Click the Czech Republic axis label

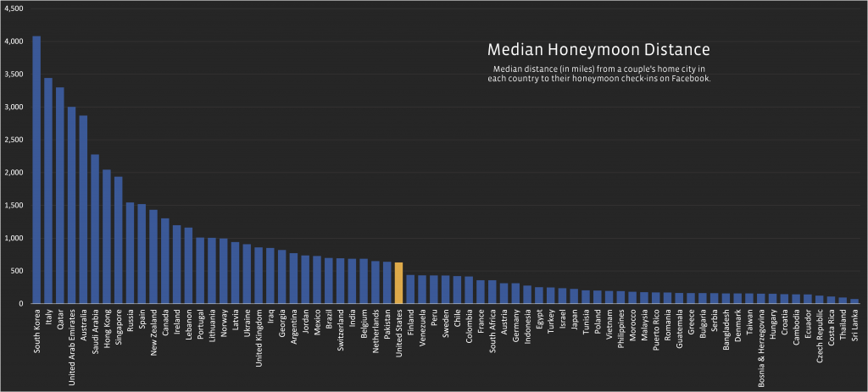click(820, 332)
